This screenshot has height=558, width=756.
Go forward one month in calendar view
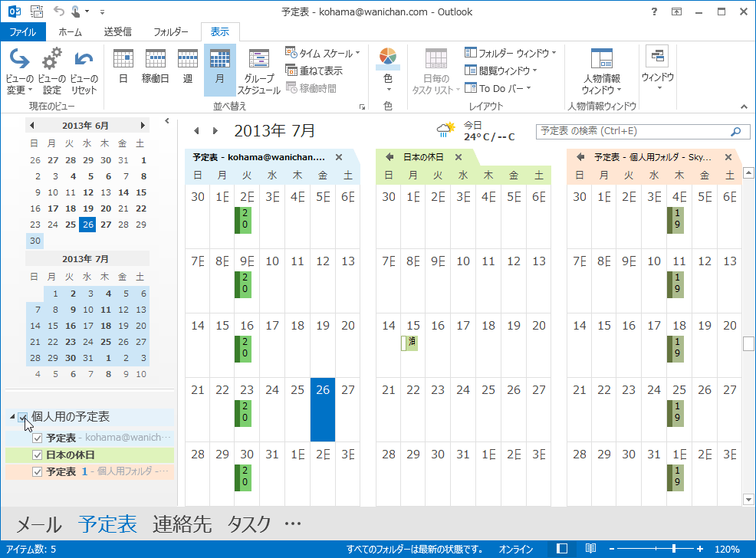tap(215, 130)
